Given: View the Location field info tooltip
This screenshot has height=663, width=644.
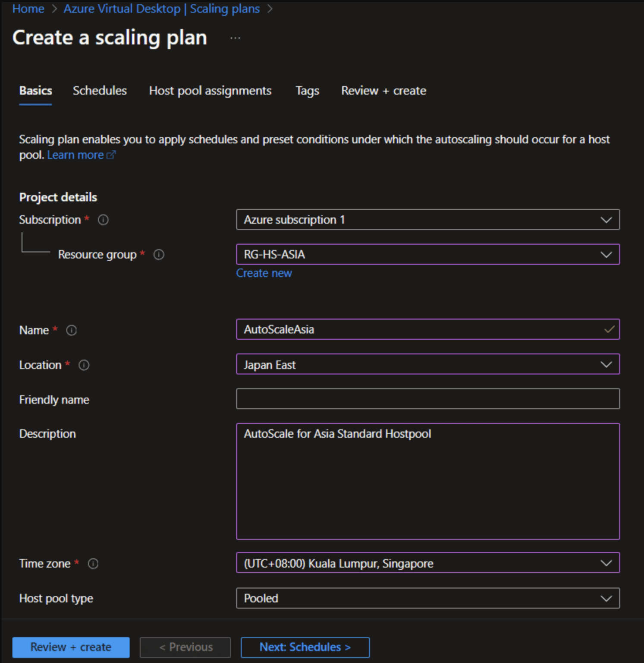Looking at the screenshot, I should click(84, 365).
